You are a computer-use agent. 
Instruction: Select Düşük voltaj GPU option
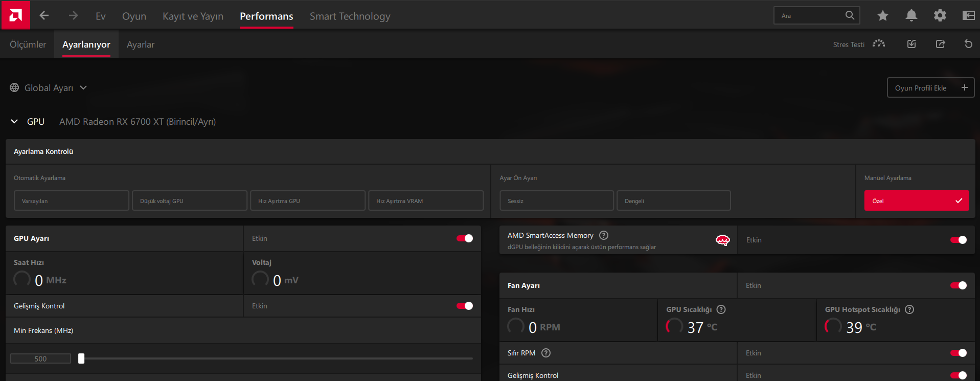[x=190, y=200]
